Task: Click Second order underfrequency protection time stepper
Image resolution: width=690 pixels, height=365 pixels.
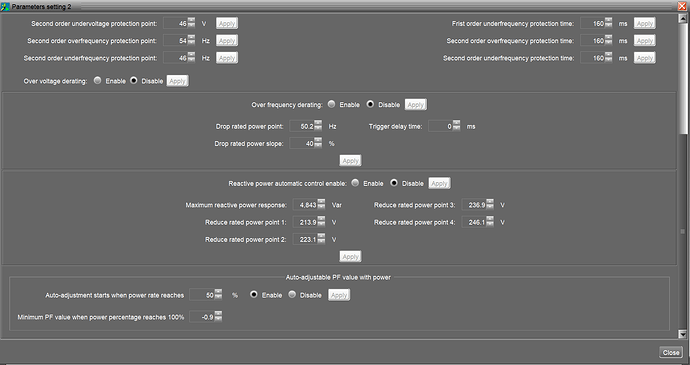Action: pos(608,57)
